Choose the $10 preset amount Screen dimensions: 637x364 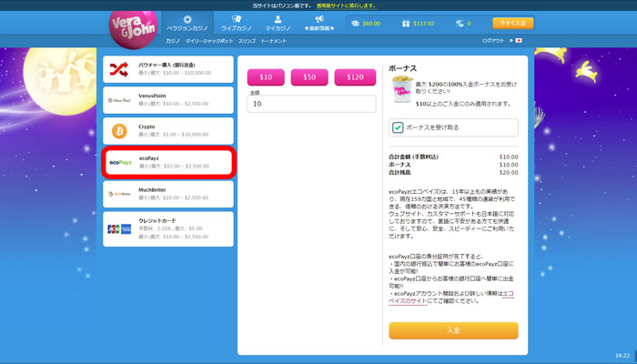click(266, 77)
